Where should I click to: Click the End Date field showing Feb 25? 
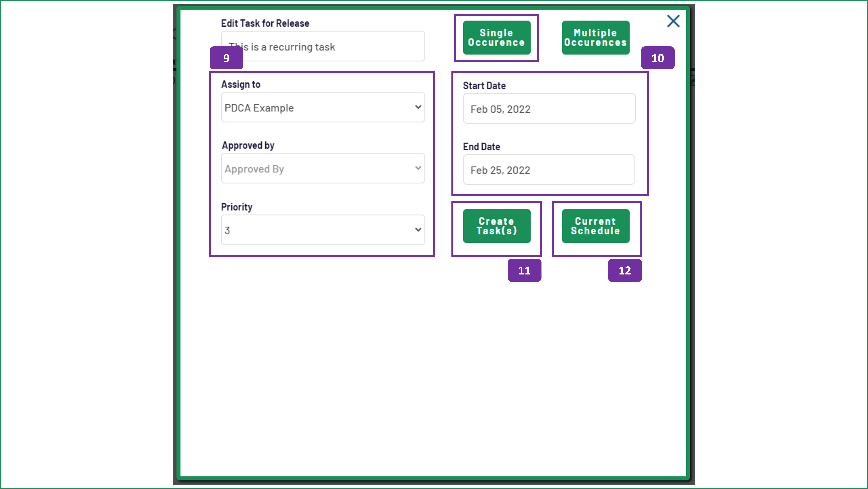(x=549, y=170)
